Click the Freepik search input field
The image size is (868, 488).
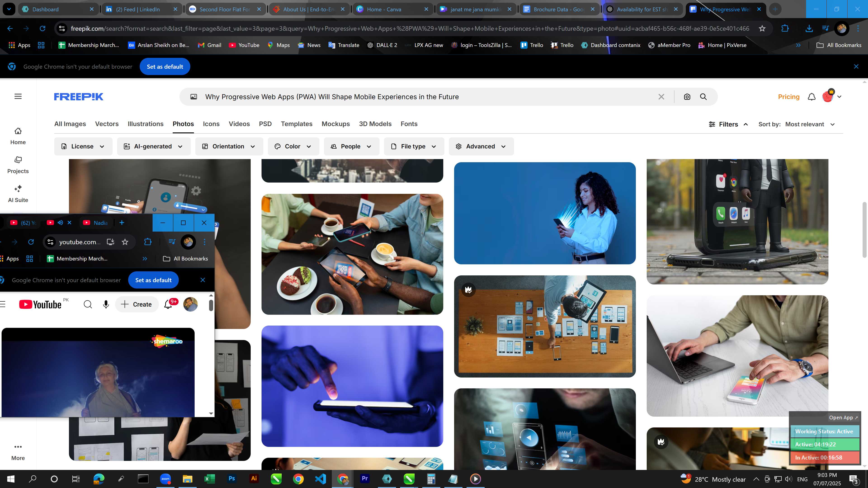pos(428,97)
